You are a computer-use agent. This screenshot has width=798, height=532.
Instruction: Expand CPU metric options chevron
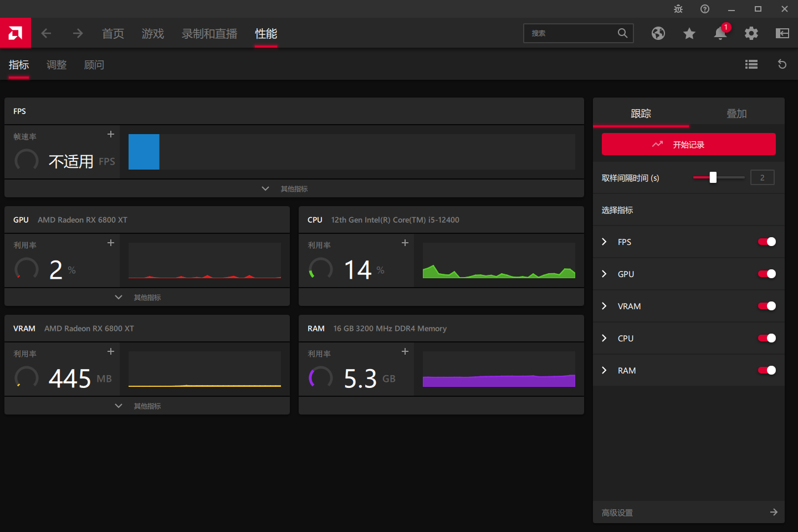(x=605, y=338)
